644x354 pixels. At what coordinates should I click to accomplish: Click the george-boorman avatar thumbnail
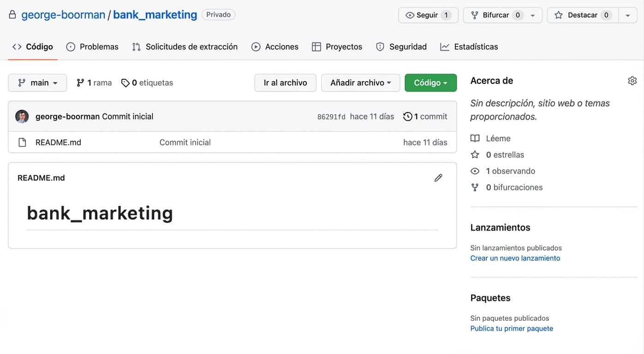[22, 116]
